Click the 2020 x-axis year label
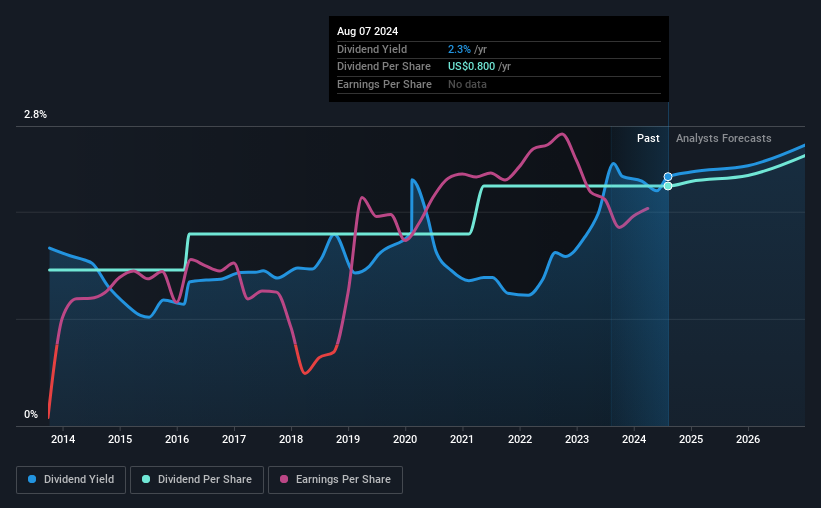 tap(405, 439)
